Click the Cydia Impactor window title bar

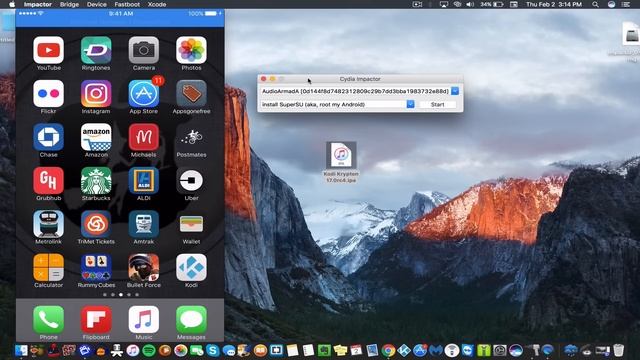pyautogui.click(x=360, y=79)
